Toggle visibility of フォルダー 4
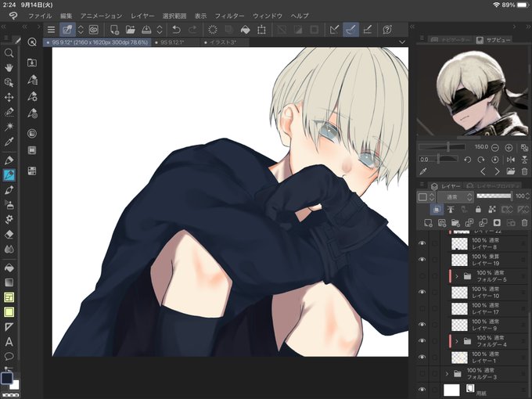 pyautogui.click(x=422, y=340)
